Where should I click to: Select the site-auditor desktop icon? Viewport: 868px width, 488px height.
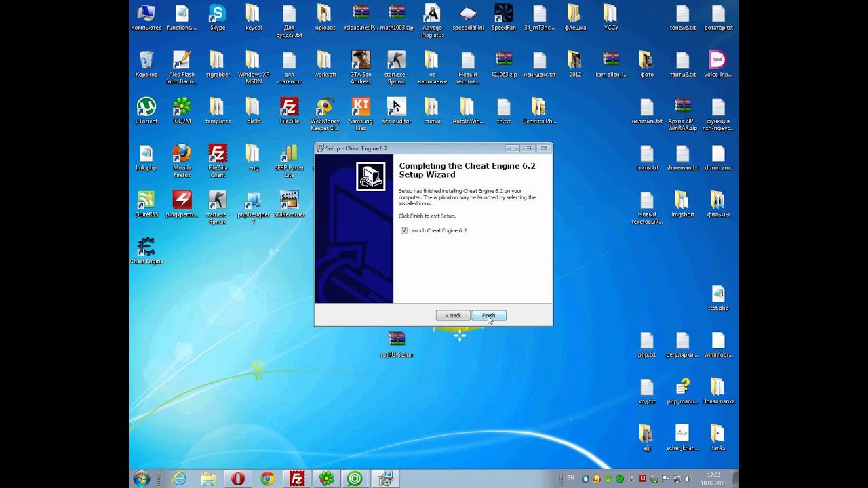[x=397, y=110]
